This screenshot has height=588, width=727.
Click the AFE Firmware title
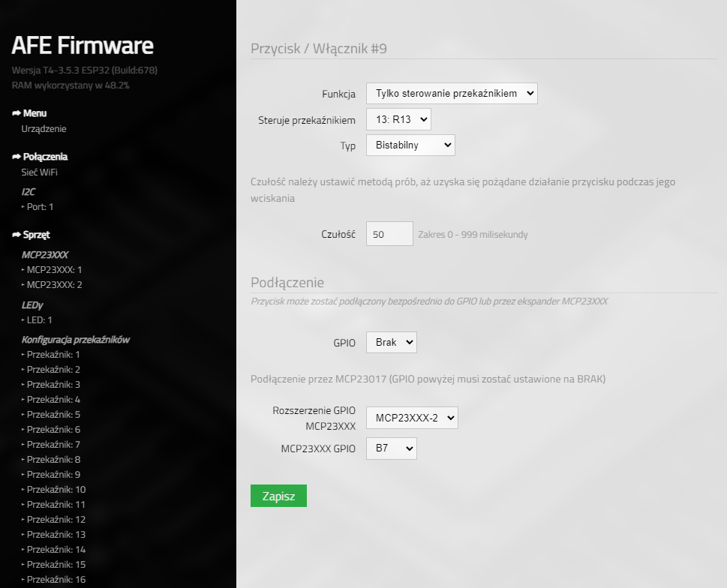click(x=83, y=46)
